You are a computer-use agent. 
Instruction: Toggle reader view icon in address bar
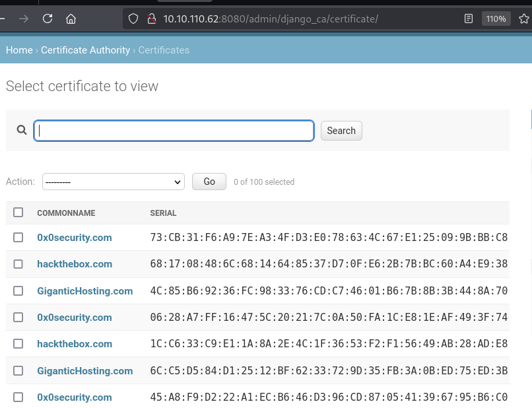click(x=469, y=18)
